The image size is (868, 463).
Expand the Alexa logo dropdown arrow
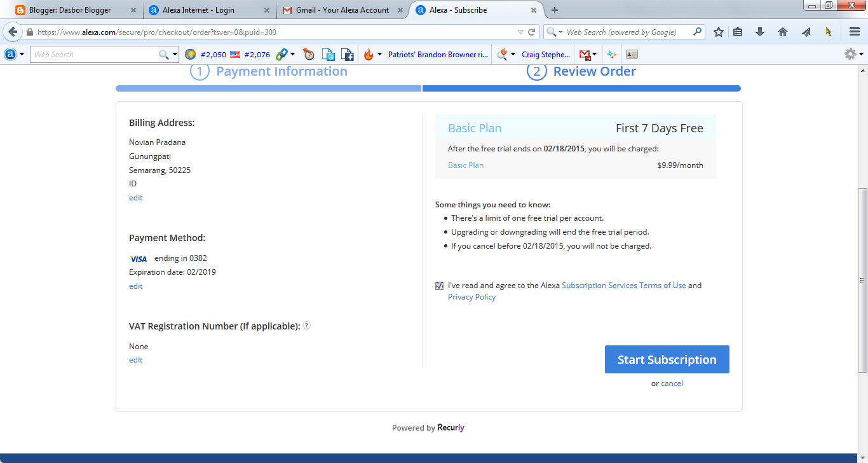coord(22,55)
